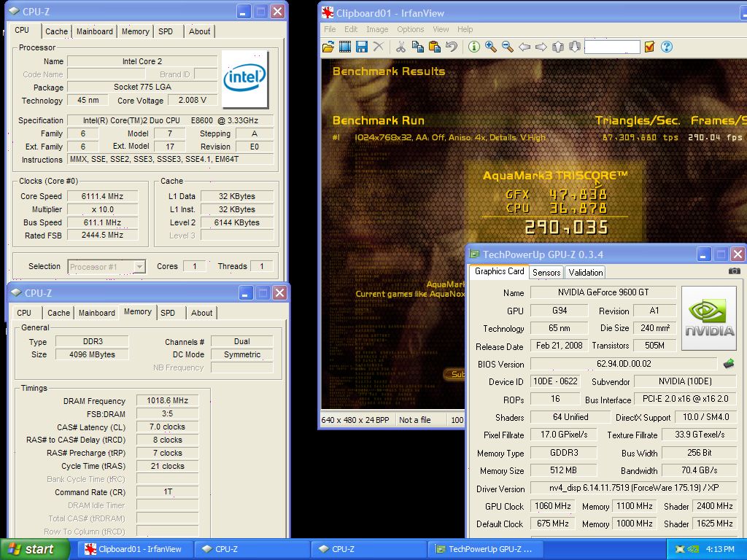Click the Paste clipboard icon in IrfanView
The height and width of the screenshot is (560, 747).
click(x=435, y=47)
